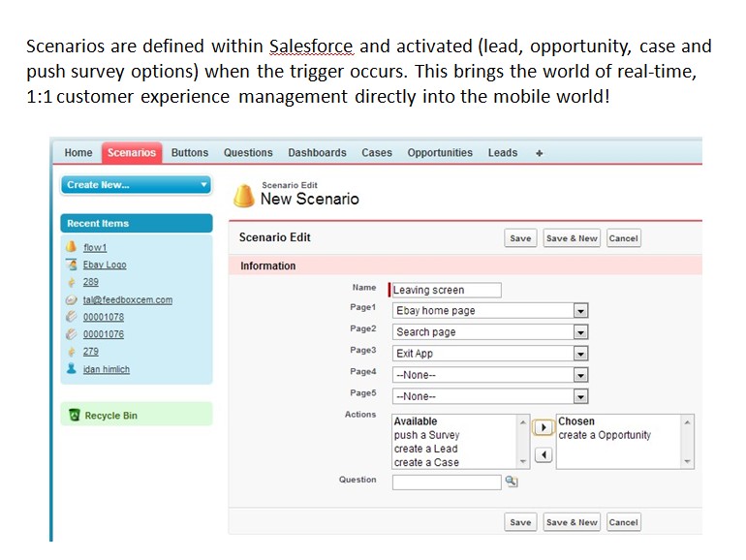Open the Page4 dropdown

(x=490, y=375)
